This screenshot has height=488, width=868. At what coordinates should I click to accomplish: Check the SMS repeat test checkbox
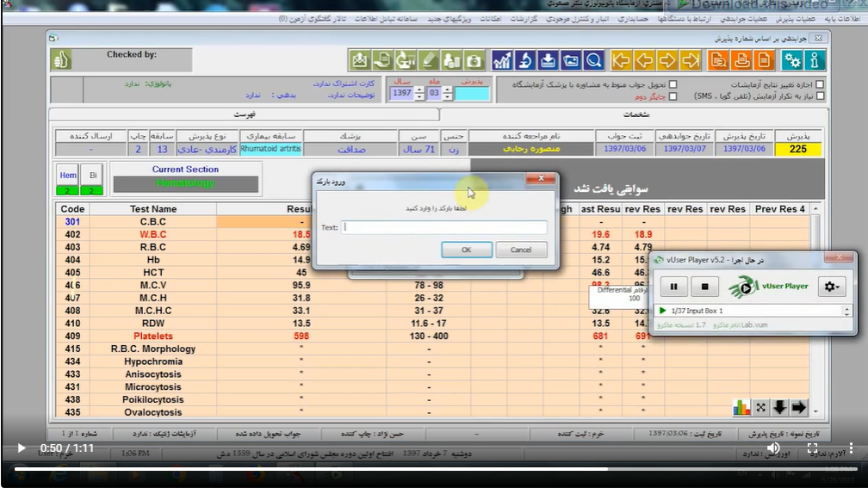[819, 96]
